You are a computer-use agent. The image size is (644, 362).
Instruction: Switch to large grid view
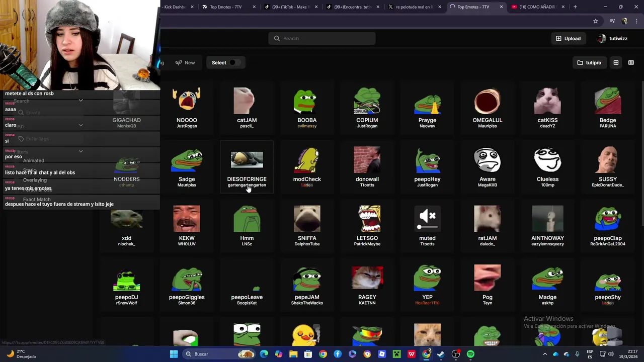pyautogui.click(x=616, y=63)
